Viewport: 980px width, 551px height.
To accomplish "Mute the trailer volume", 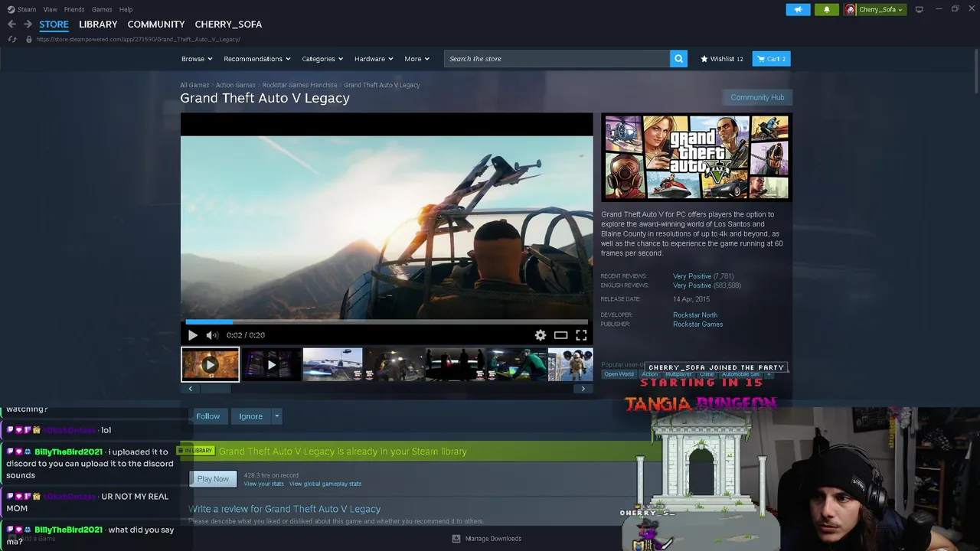I will 212,335.
